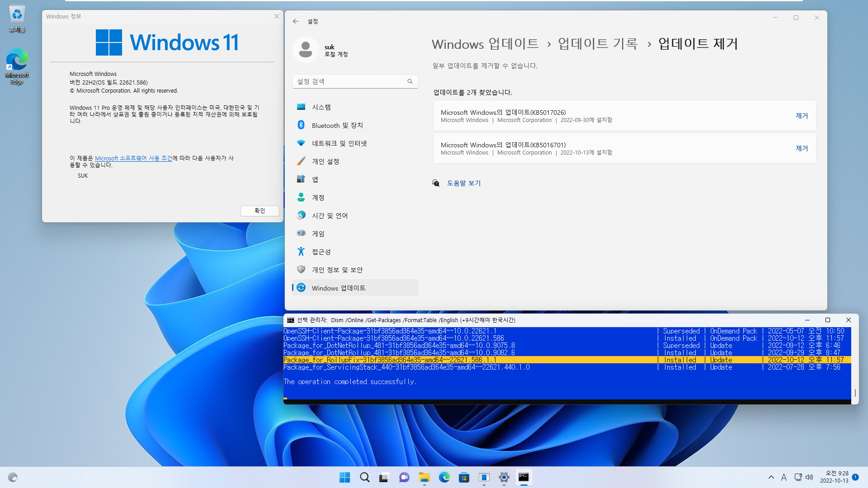The height and width of the screenshot is (488, 868).
Task: Click the accessibility figure icon
Action: pos(301,251)
